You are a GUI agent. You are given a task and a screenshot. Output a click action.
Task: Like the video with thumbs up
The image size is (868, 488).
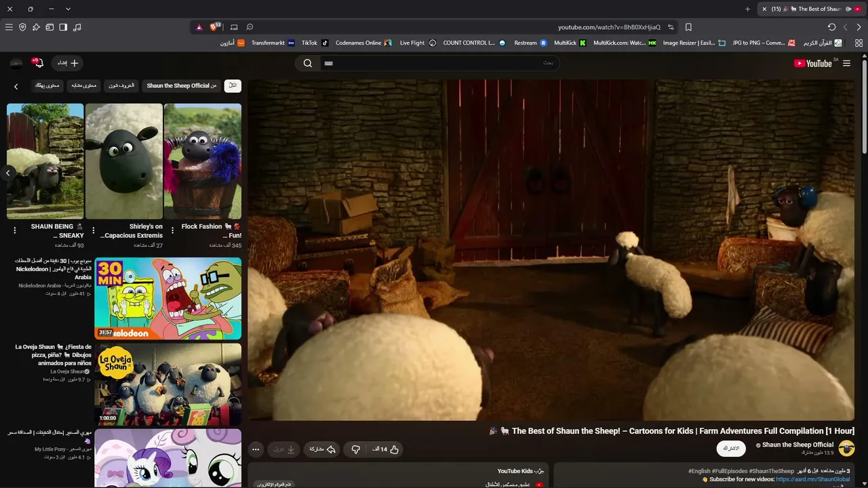coord(386,449)
